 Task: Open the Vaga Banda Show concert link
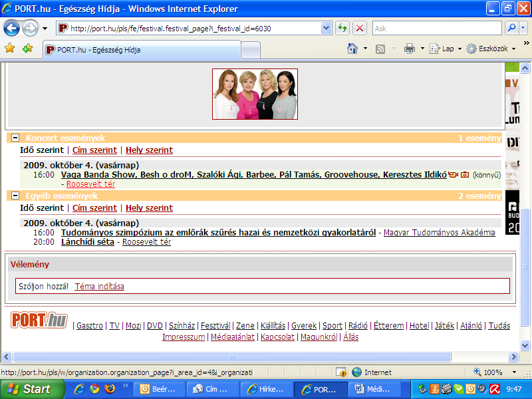click(x=254, y=175)
